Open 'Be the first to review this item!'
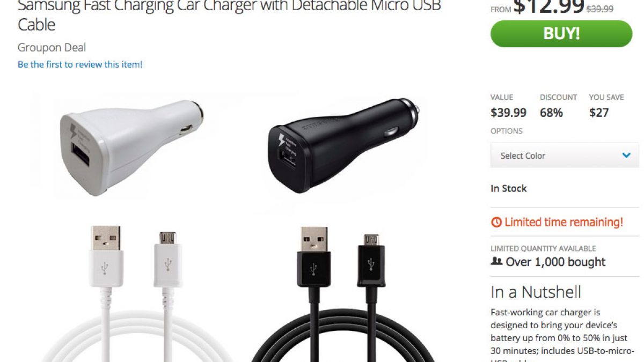 click(x=80, y=64)
